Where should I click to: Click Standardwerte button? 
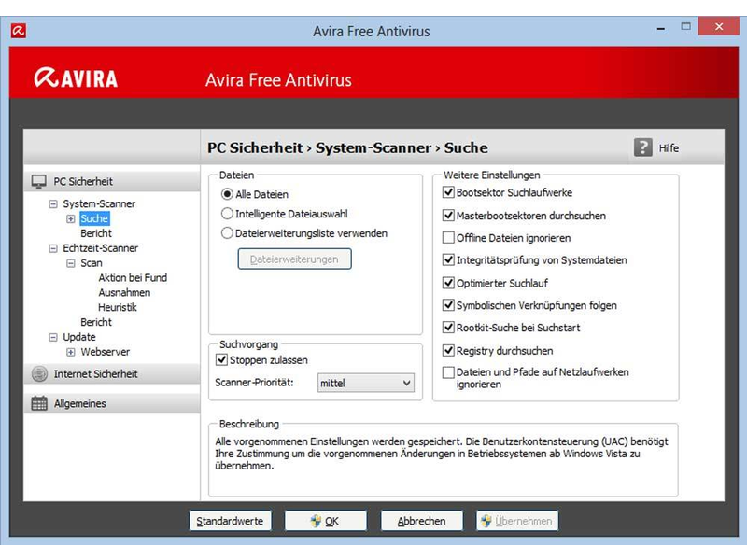click(x=230, y=521)
